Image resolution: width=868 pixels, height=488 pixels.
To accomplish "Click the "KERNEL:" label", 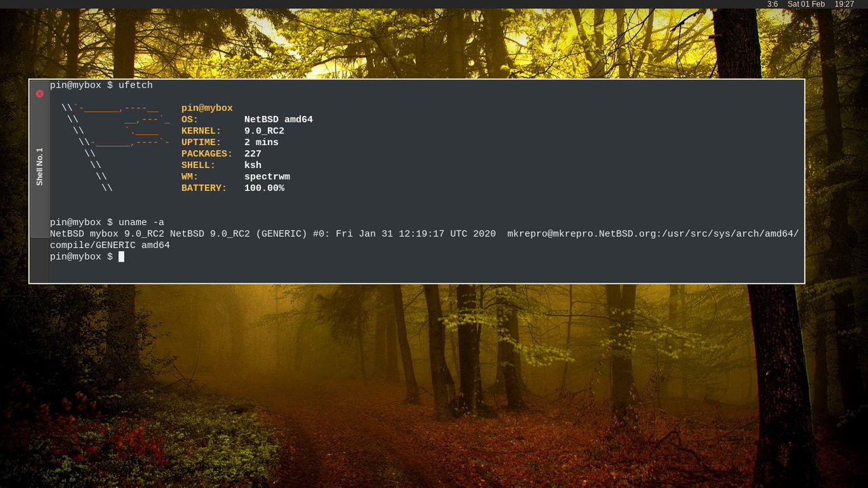I will [201, 131].
